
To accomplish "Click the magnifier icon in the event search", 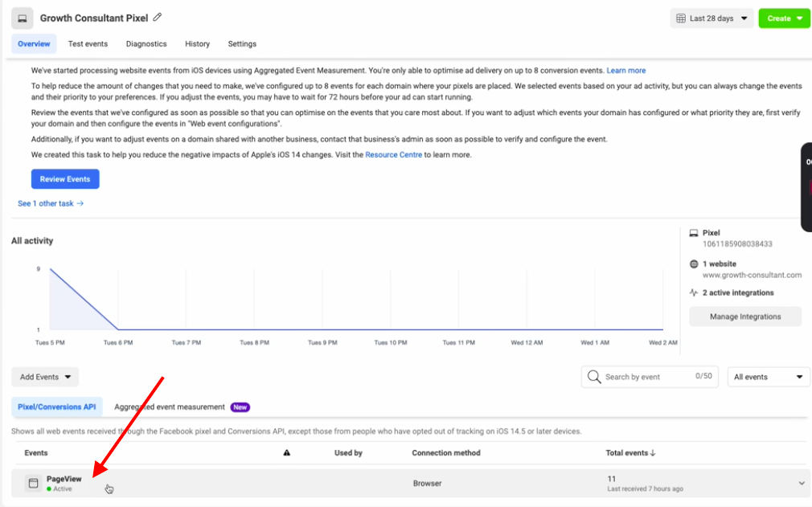I will [x=594, y=377].
